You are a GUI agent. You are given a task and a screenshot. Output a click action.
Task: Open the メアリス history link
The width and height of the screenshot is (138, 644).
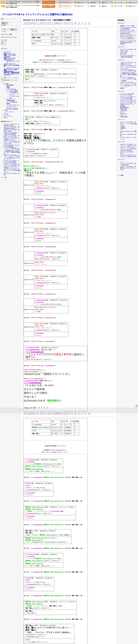coord(123,115)
